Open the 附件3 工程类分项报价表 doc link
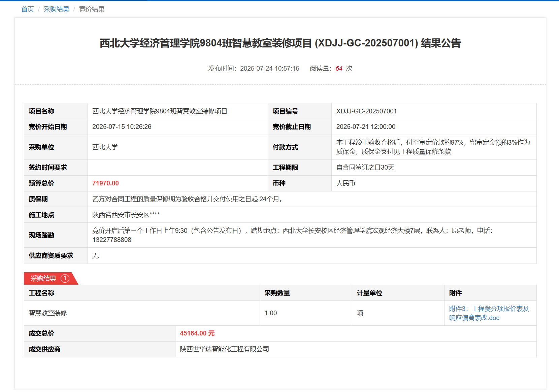 489,313
